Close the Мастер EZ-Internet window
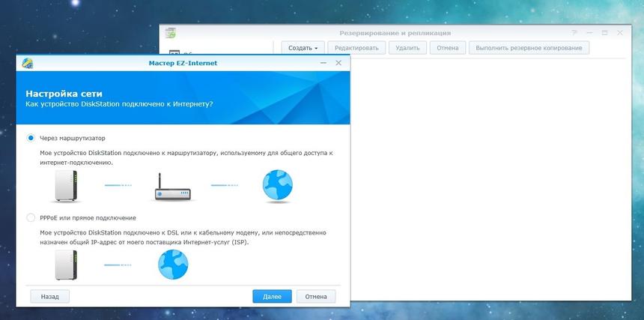Screen dimensions: 644x320 coord(338,63)
